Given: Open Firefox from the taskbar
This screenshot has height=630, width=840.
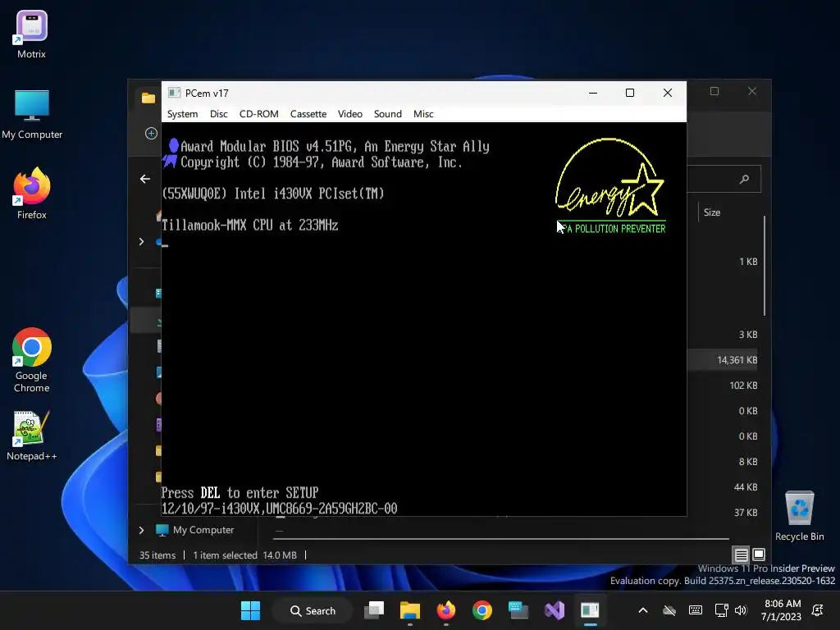Looking at the screenshot, I should 445,610.
